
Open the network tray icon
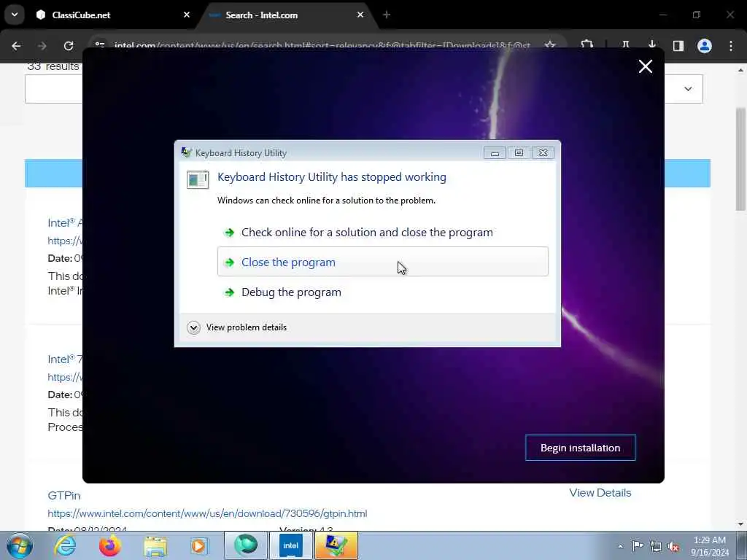point(656,546)
